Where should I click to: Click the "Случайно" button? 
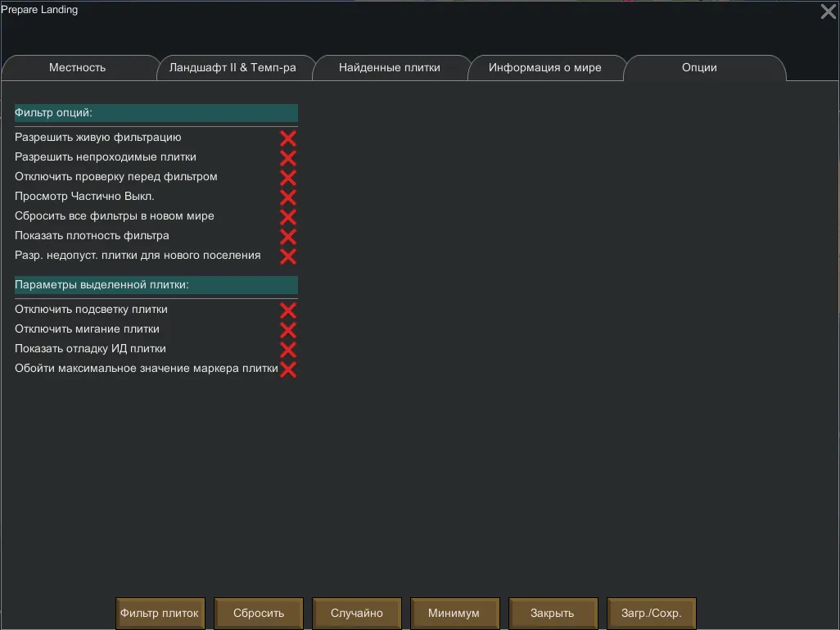(357, 614)
